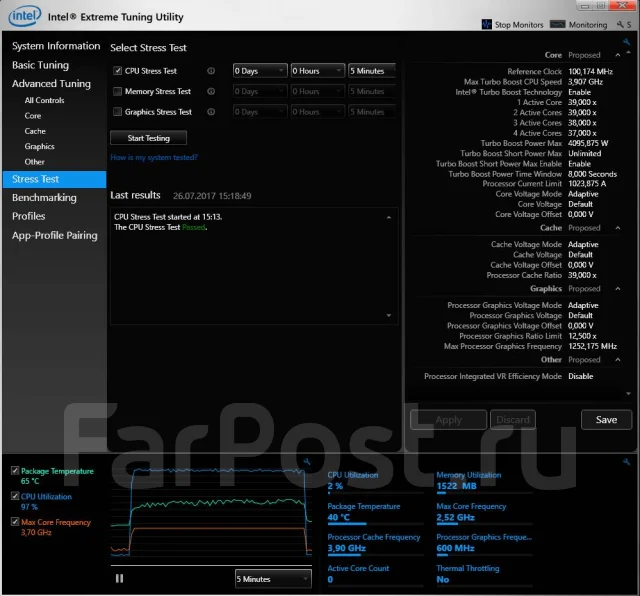Screen dimensions: 640x596
Task: Select Core under Advanced Tuning
Action: click(33, 116)
